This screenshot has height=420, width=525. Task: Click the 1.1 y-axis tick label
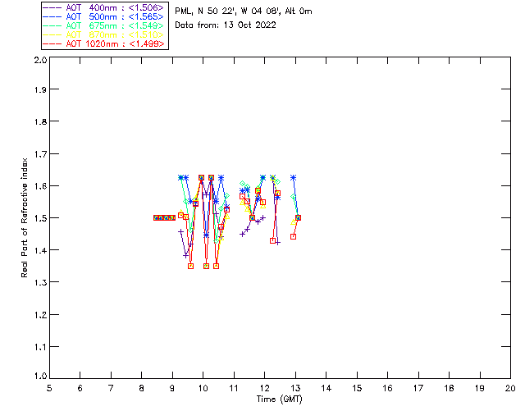(40, 347)
